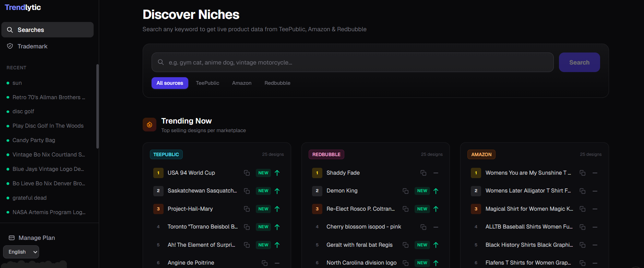644x268 pixels.
Task: Copy the Demon King design name
Action: [x=405, y=191]
